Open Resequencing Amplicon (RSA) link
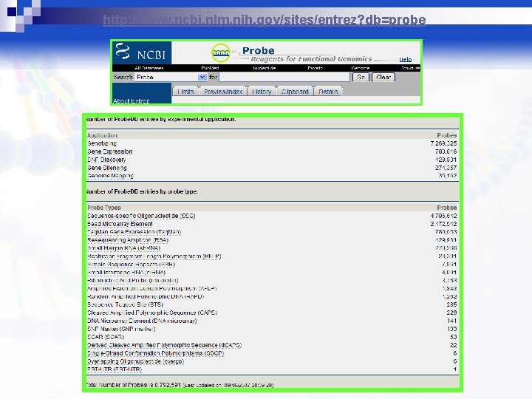This screenshot has height=399, width=532. point(128,240)
